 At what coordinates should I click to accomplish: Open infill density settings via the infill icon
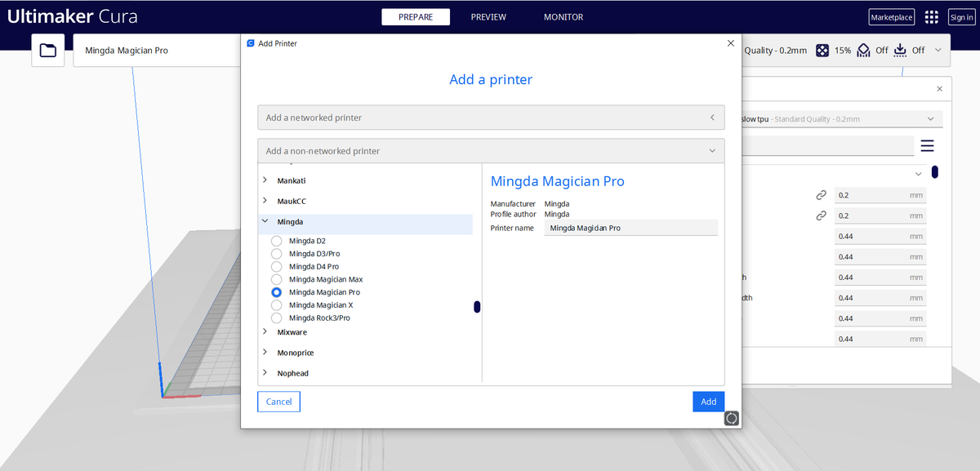point(822,50)
